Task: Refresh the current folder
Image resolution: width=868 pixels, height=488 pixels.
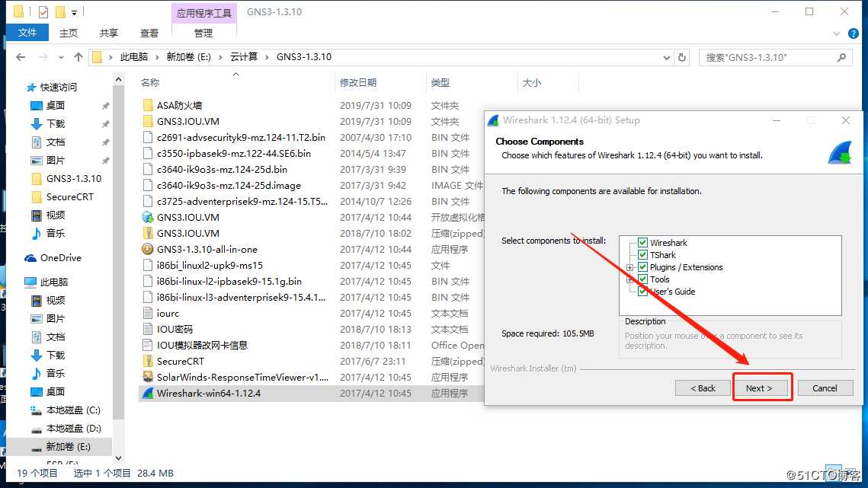Action: (x=682, y=58)
